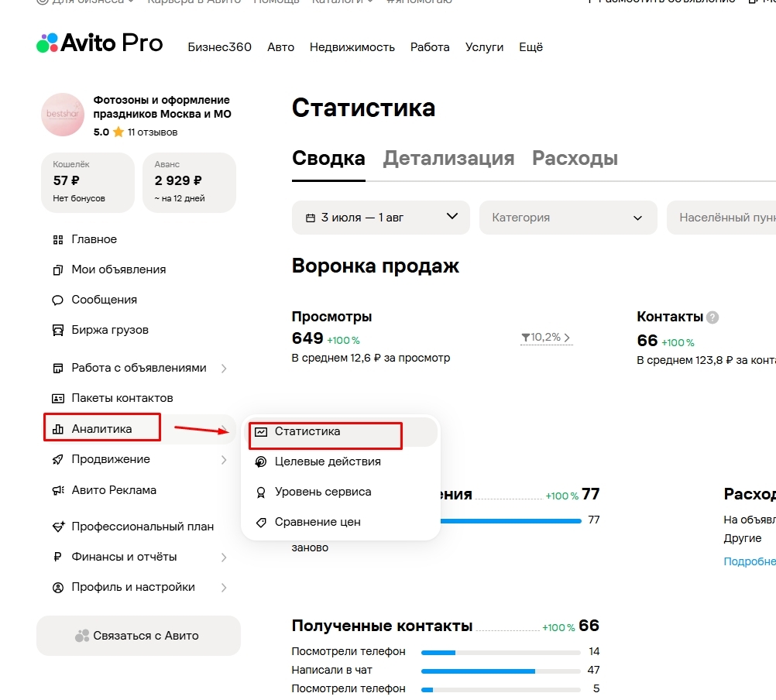Click the Статистика chart icon in submenu

tap(261, 432)
